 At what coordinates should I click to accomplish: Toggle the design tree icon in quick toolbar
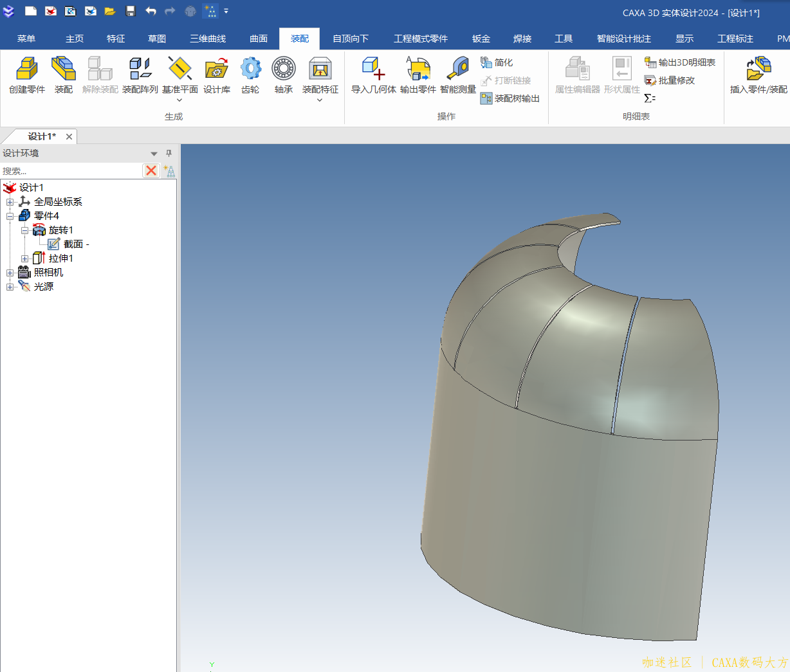[x=210, y=11]
